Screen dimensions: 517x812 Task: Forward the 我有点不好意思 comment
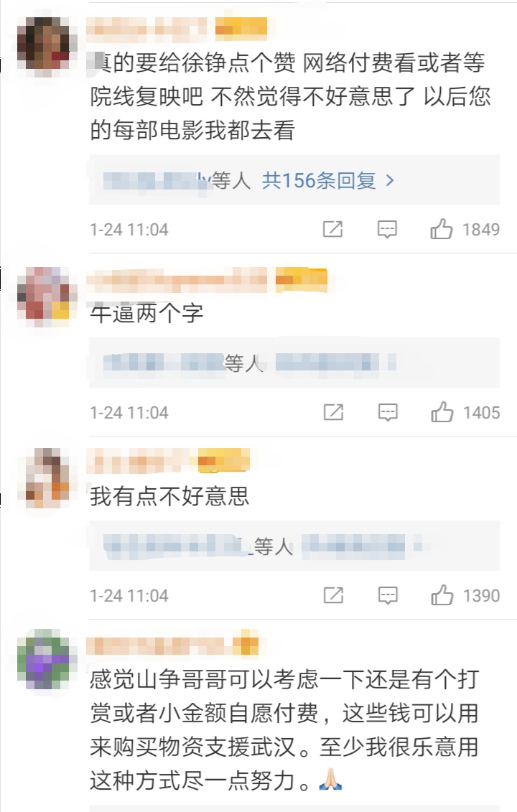pyautogui.click(x=333, y=595)
